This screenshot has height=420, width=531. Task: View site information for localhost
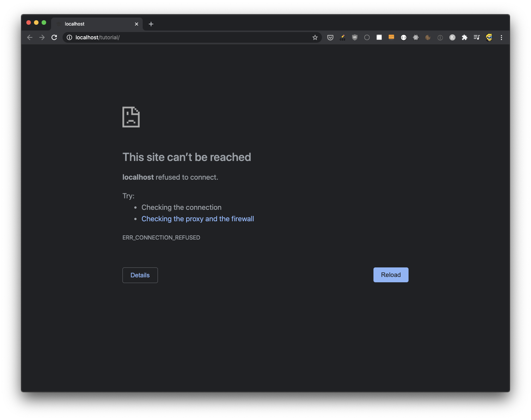69,37
